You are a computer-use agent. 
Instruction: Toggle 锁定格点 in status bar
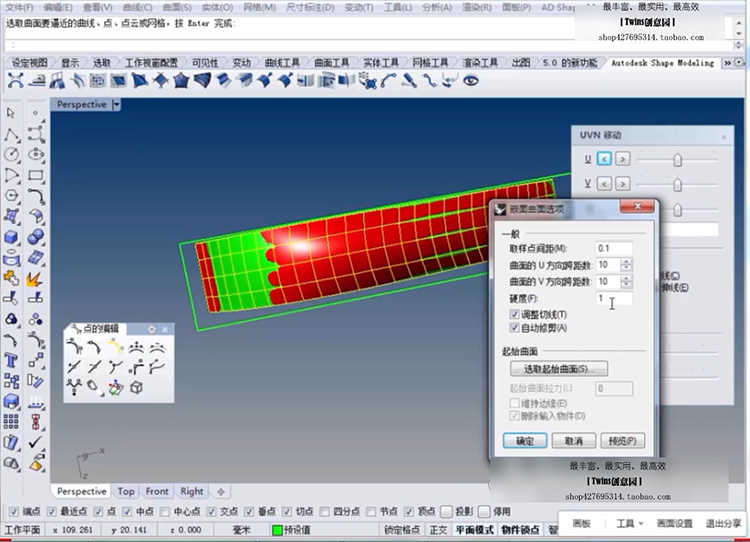point(402,530)
